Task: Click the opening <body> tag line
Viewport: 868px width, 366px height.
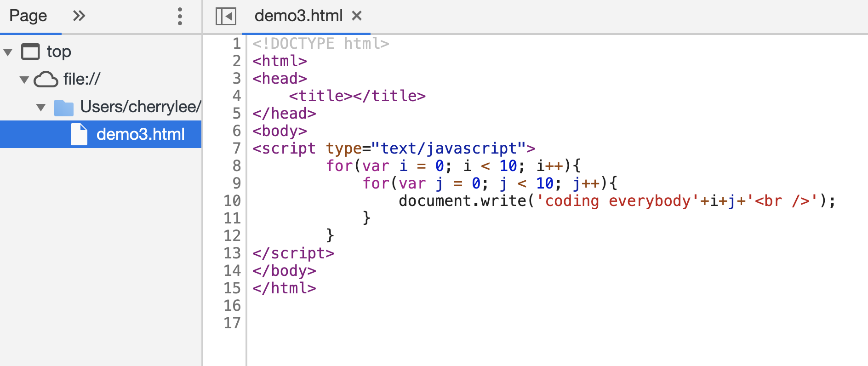Action: (x=280, y=131)
